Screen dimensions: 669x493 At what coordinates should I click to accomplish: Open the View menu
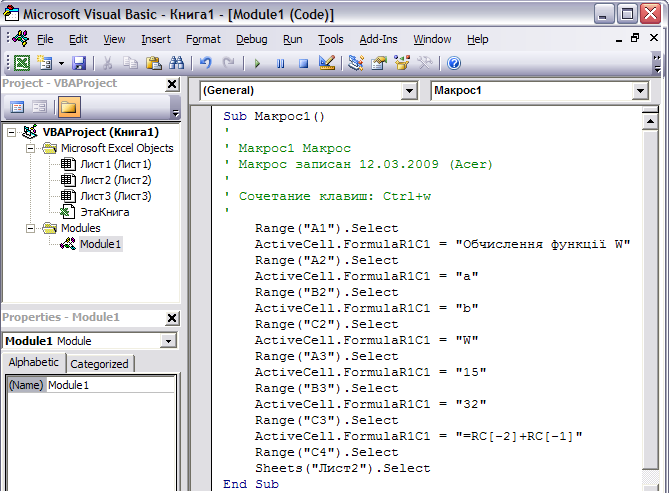tap(114, 39)
